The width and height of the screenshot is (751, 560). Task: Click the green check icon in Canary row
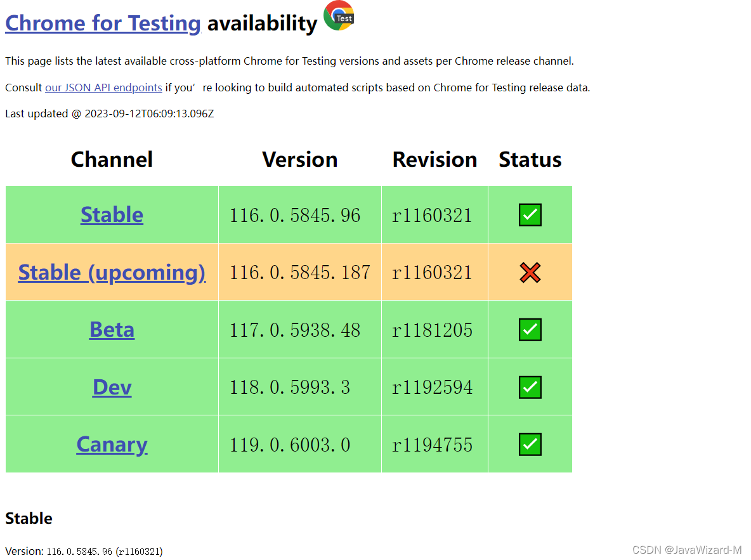coord(530,445)
